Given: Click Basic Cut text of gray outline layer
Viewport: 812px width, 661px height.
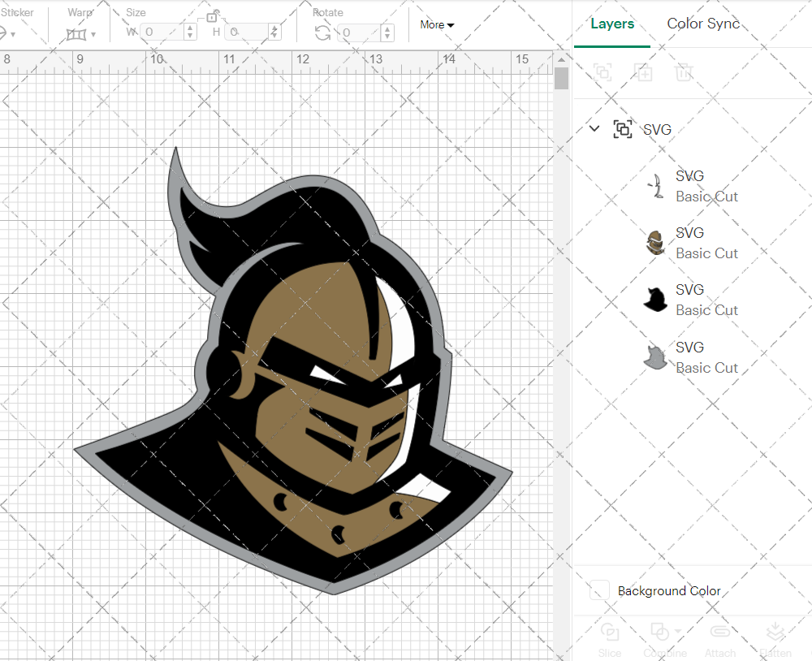Looking at the screenshot, I should pos(707,368).
